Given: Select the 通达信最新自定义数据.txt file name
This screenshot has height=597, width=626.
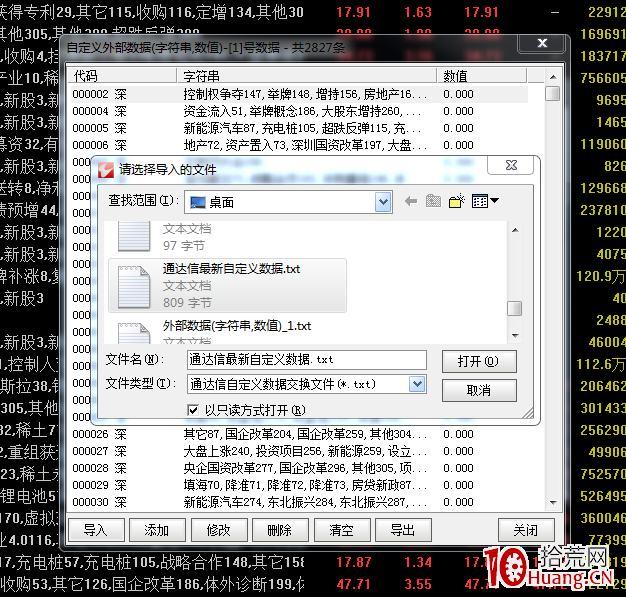Looking at the screenshot, I should tap(231, 269).
